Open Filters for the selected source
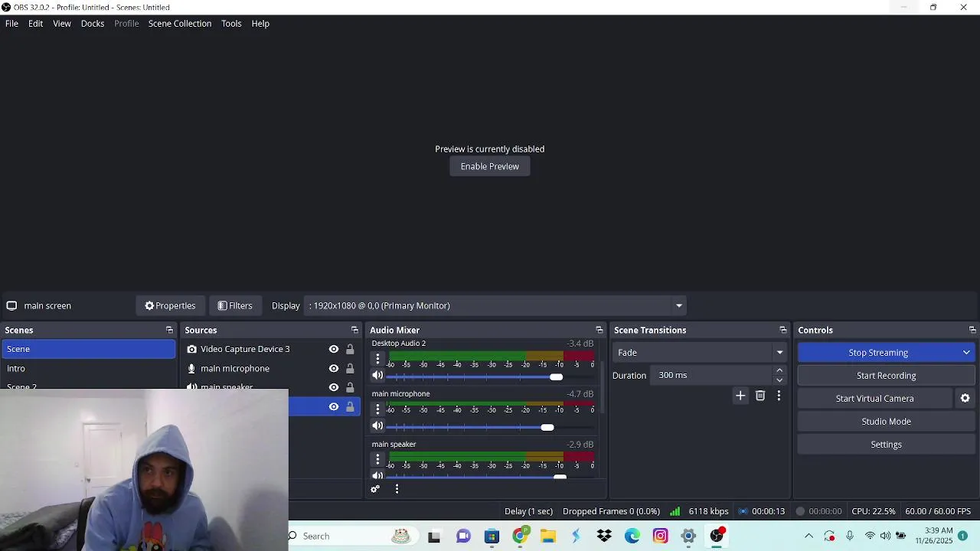 235,305
